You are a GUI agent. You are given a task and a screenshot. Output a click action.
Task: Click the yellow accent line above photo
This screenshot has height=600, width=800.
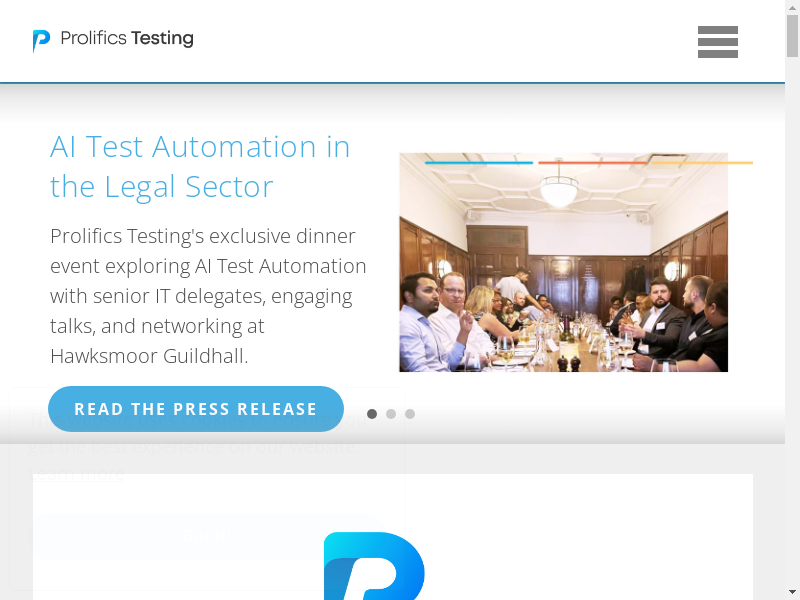[x=701, y=163]
